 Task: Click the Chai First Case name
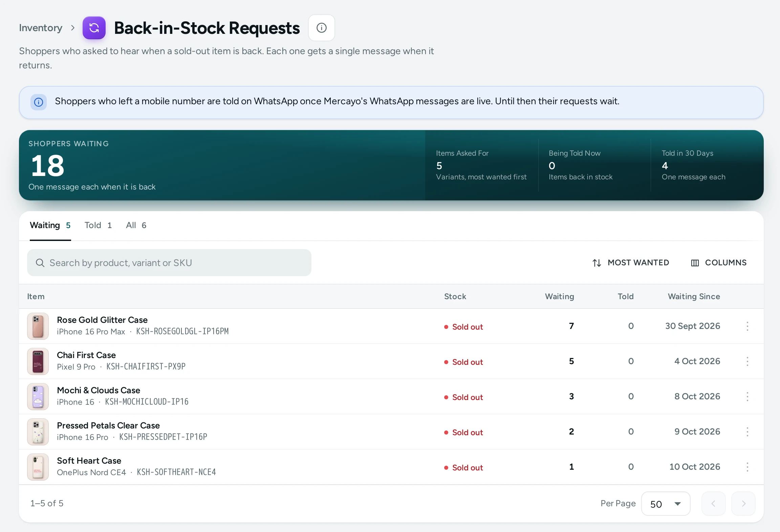click(86, 355)
